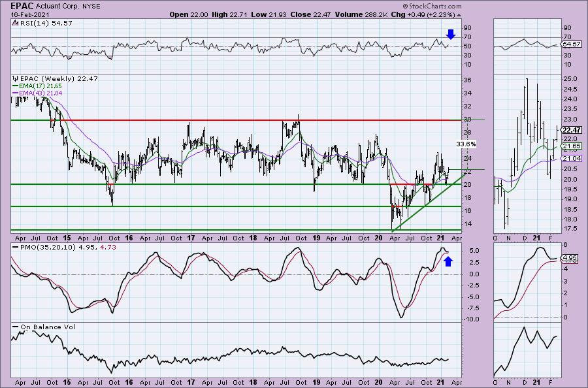
Task: Click the 25.0 axis label on the thumbnail chart
Action: [570, 79]
